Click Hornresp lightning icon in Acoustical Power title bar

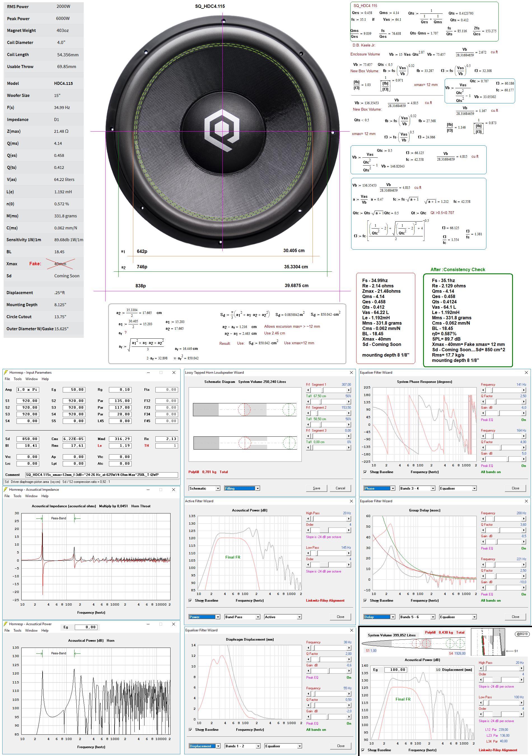click(6, 624)
